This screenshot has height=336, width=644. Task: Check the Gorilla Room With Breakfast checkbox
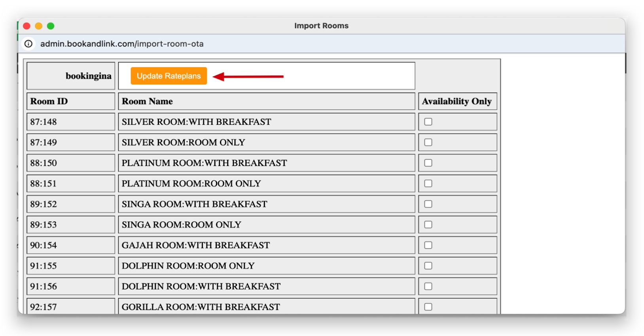428,307
